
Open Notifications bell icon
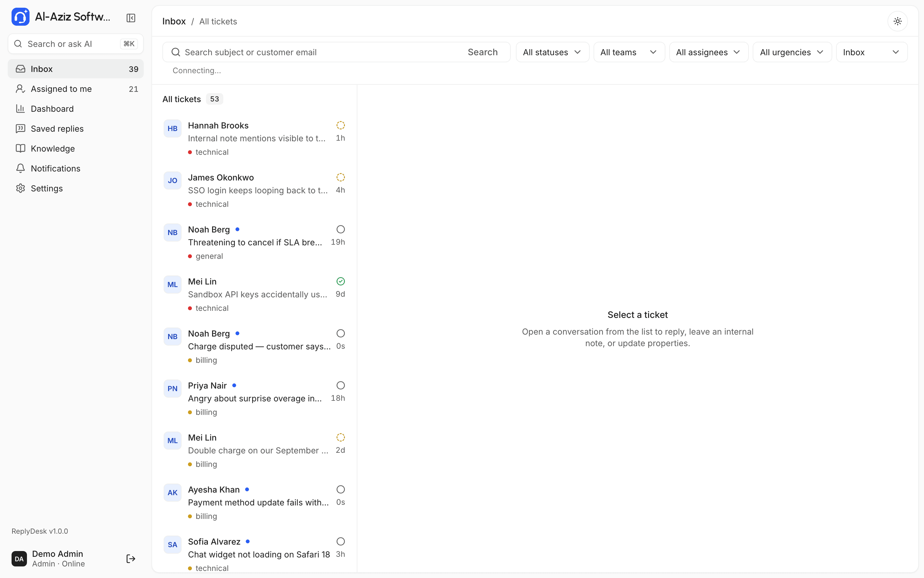click(20, 168)
